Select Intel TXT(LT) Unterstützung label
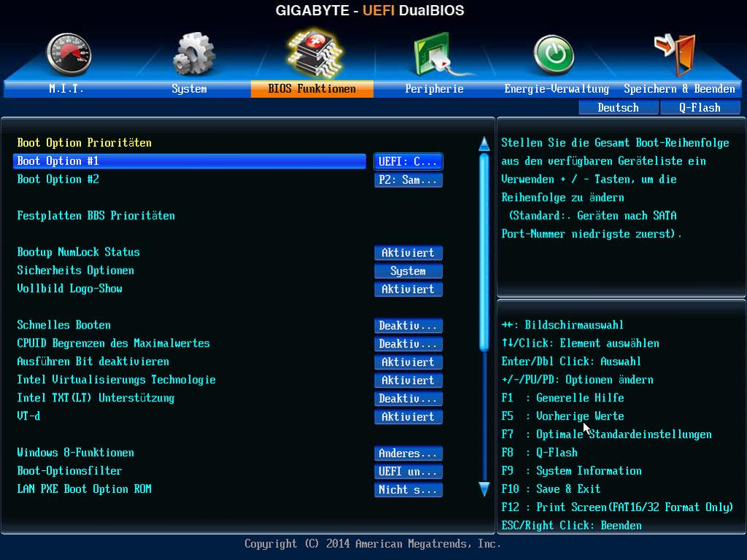747x560 pixels. point(96,398)
